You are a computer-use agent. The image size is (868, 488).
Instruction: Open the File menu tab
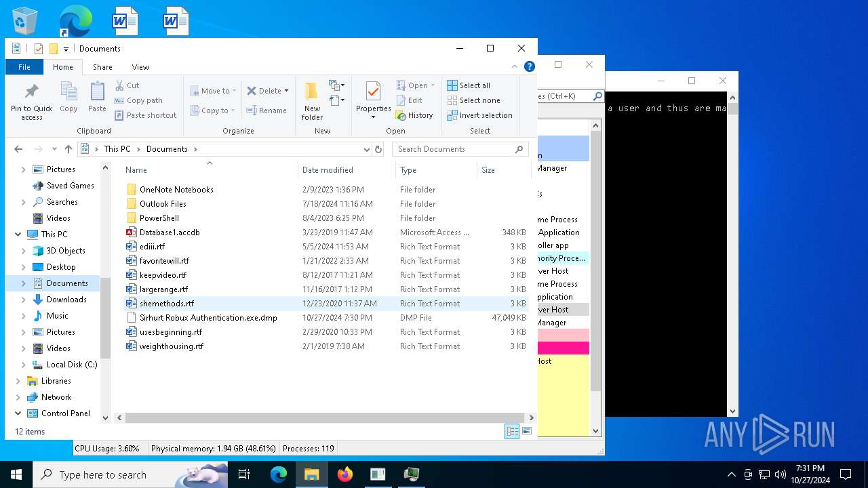pos(24,67)
